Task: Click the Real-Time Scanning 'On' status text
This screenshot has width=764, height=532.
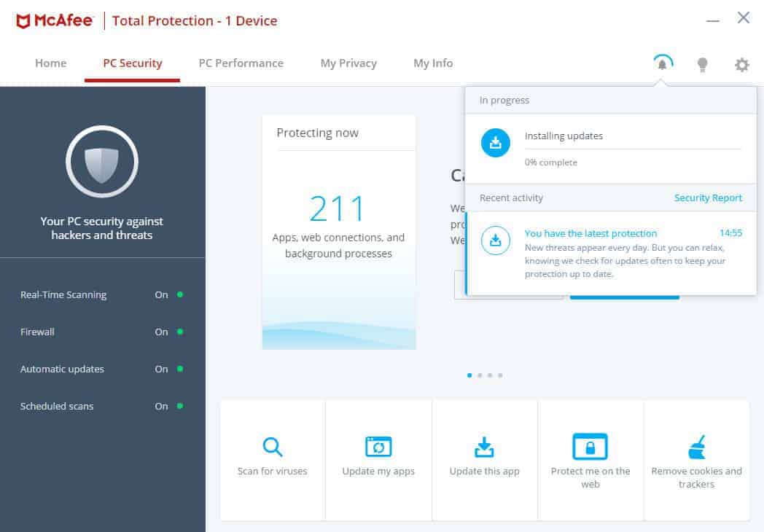Action: pyautogui.click(x=161, y=294)
